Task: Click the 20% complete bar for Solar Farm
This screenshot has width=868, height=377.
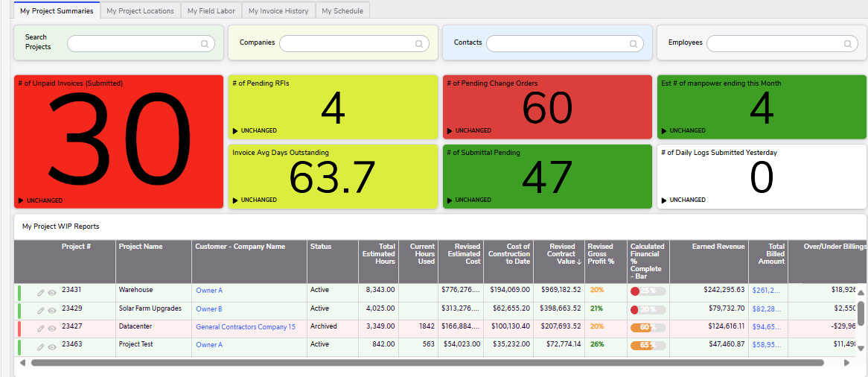Action: click(x=648, y=309)
